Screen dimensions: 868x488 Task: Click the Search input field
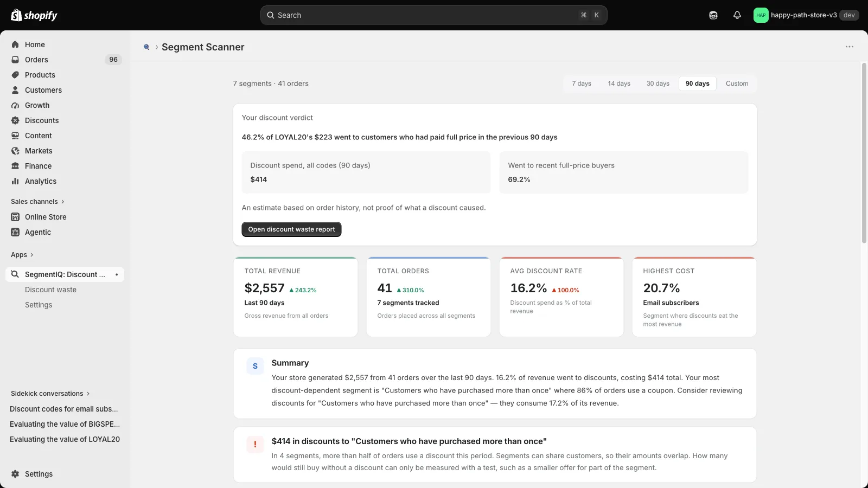(x=434, y=15)
